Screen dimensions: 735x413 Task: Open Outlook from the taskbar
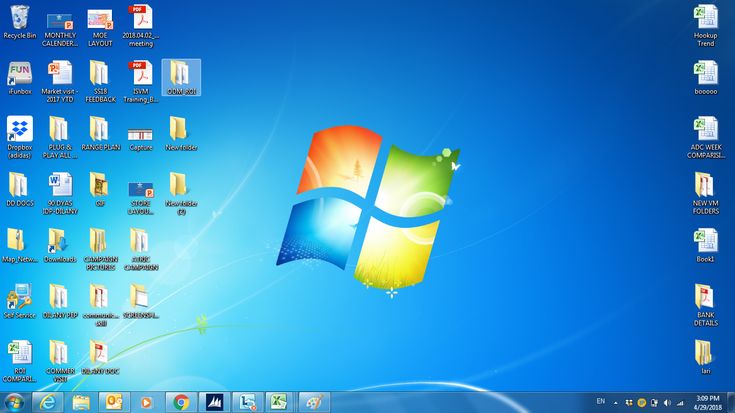coord(114,402)
